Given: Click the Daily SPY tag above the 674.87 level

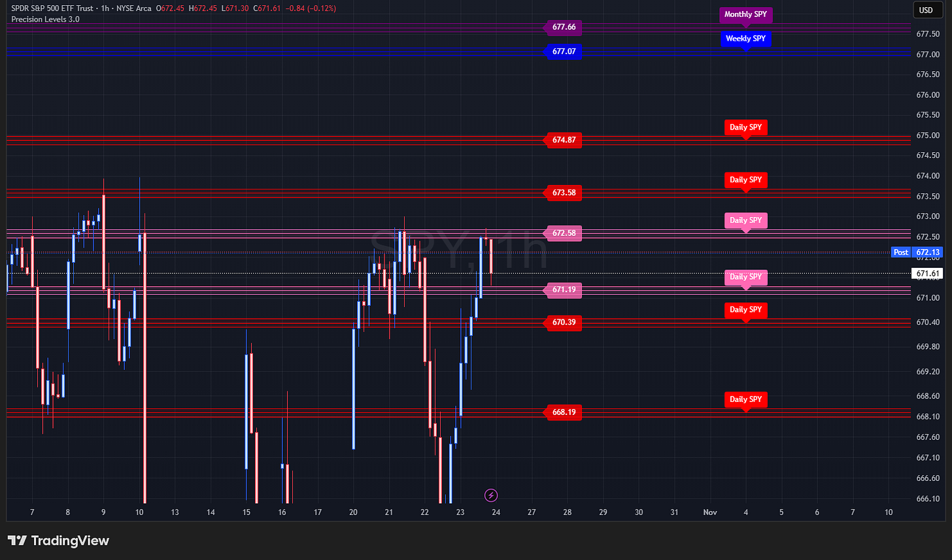Looking at the screenshot, I should pyautogui.click(x=746, y=127).
